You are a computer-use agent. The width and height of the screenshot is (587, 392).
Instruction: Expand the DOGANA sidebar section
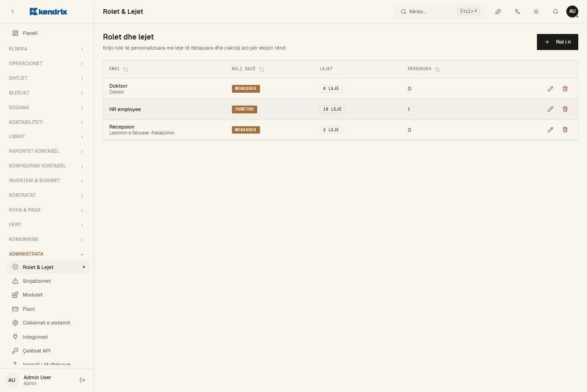pos(47,107)
